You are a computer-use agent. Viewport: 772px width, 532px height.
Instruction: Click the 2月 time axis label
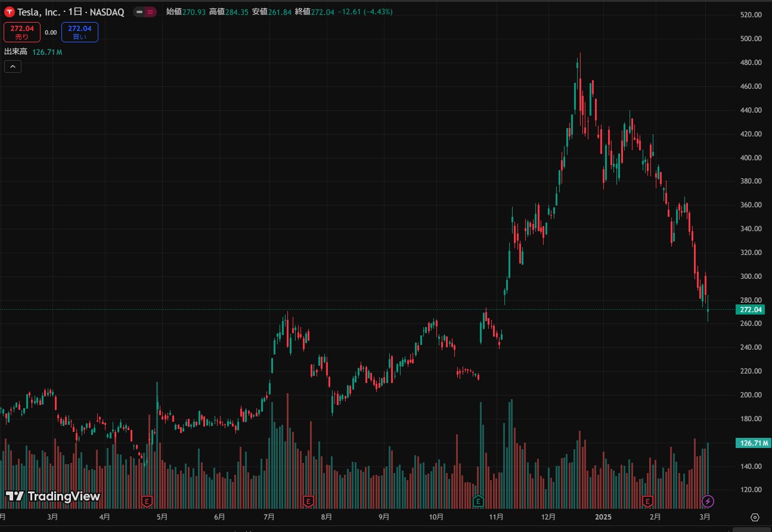pos(655,517)
